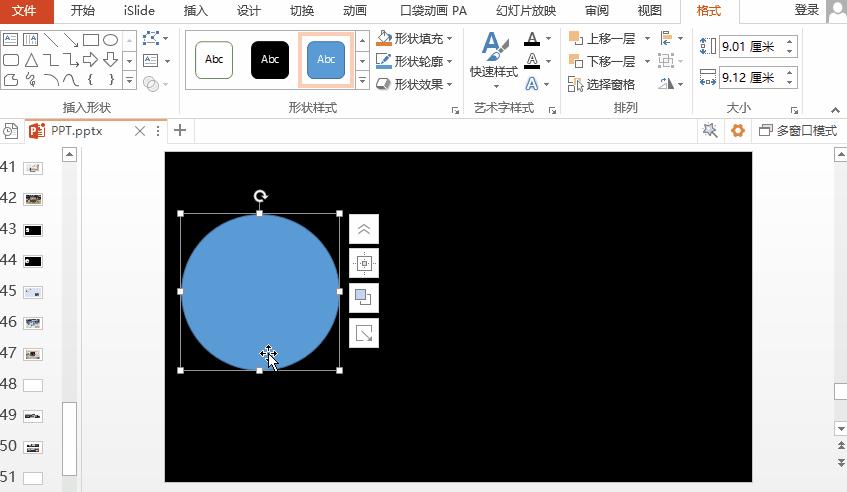Open text fill color dropdown
This screenshot has width=847, height=492.
548,38
